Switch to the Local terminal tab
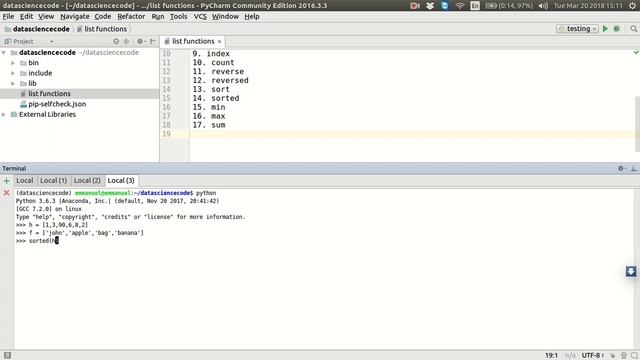The width and height of the screenshot is (640, 360). click(x=25, y=180)
